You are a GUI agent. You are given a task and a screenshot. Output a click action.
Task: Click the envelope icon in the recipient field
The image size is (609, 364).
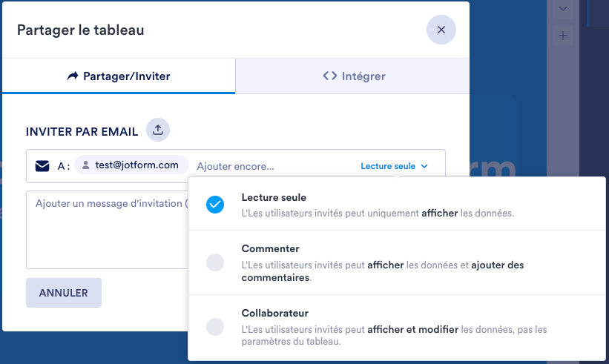pyautogui.click(x=42, y=166)
